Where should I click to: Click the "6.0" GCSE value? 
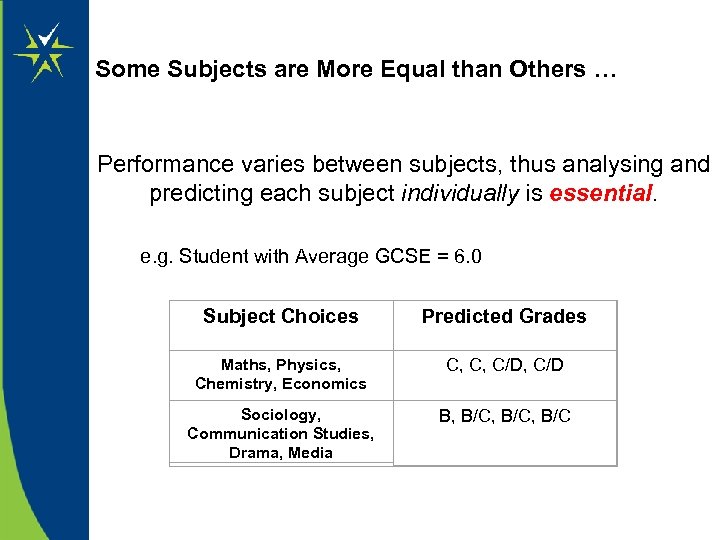468,257
